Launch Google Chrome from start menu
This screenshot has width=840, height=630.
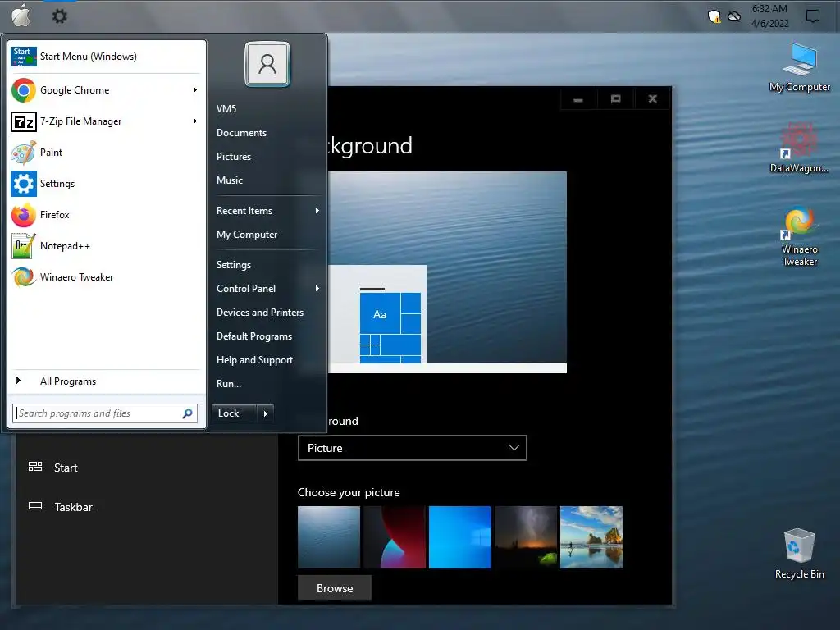click(106, 90)
